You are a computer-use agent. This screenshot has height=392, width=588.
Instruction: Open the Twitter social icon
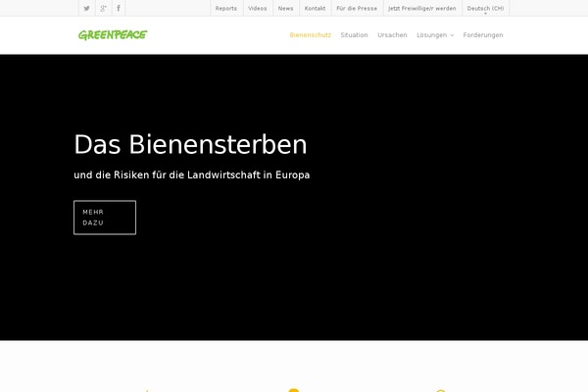pos(86,8)
